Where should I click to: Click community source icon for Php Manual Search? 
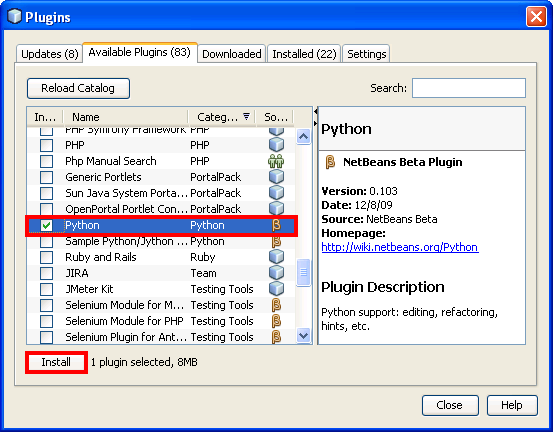(276, 161)
